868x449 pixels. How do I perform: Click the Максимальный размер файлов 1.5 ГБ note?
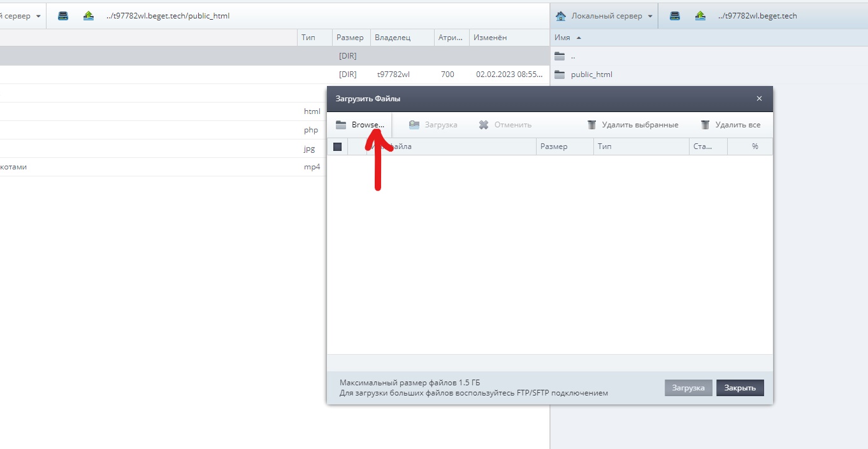410,383
